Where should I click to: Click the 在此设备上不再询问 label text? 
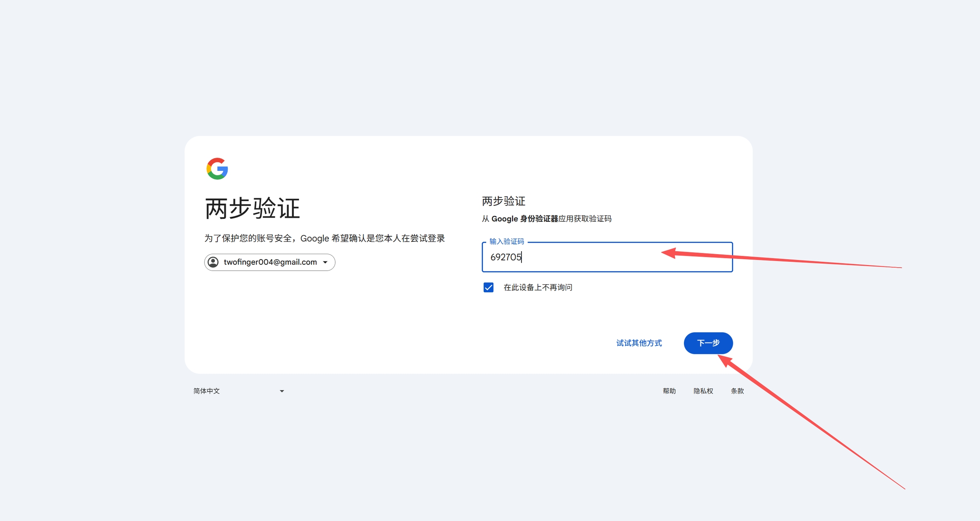click(538, 288)
